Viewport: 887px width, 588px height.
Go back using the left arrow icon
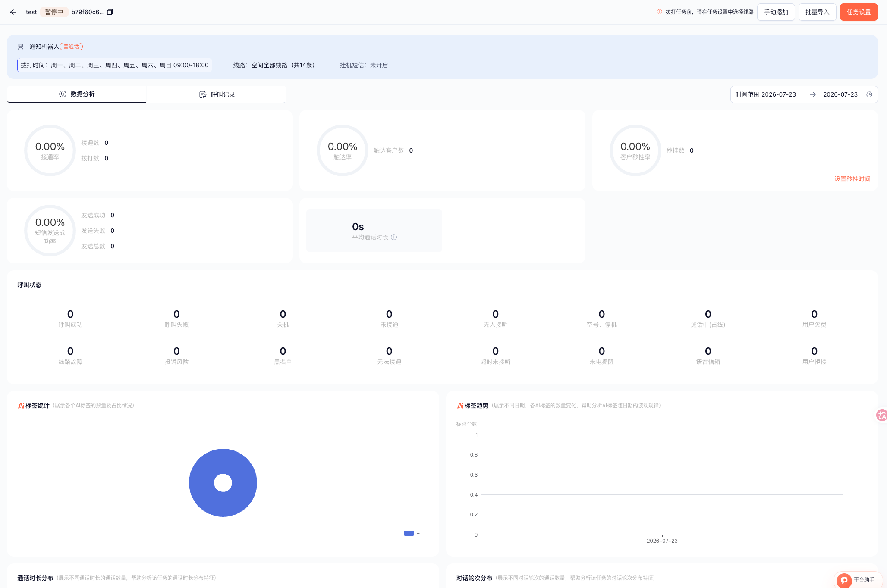click(x=13, y=12)
